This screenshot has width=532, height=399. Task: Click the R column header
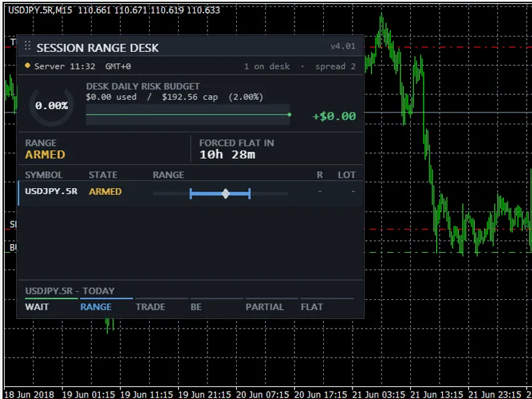320,175
